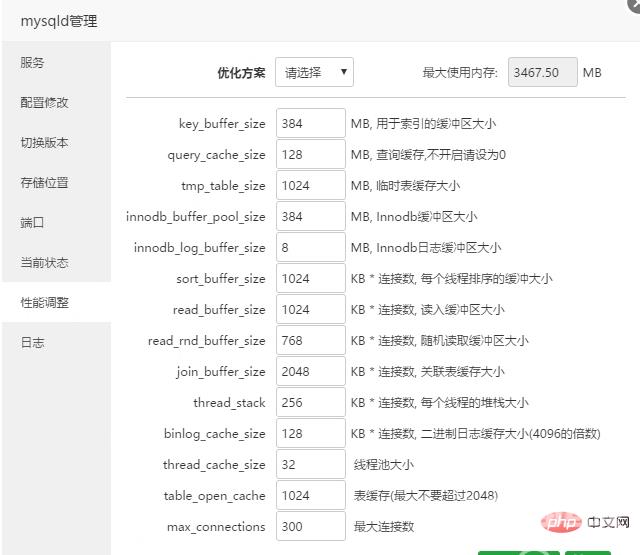Click the table_open_cache input box
Screen dimensions: 640x555
310,496
